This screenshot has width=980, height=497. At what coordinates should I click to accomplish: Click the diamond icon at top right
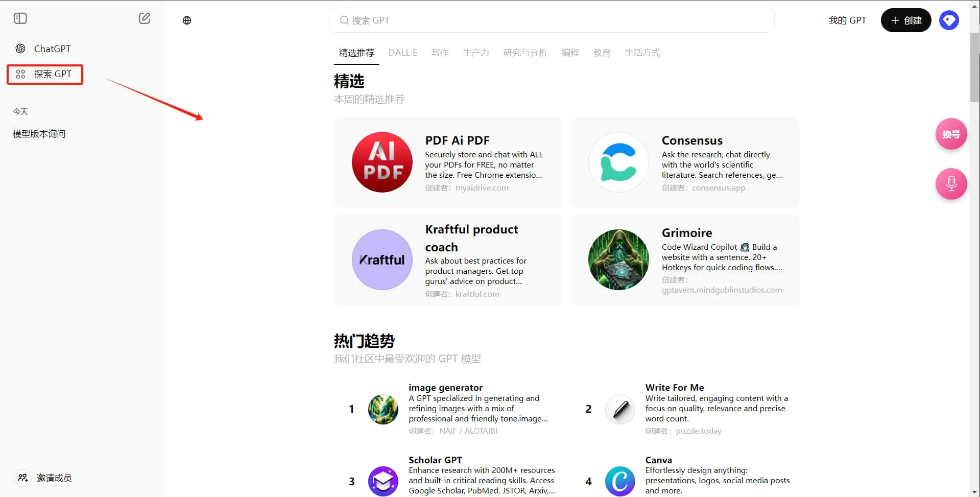coord(948,20)
